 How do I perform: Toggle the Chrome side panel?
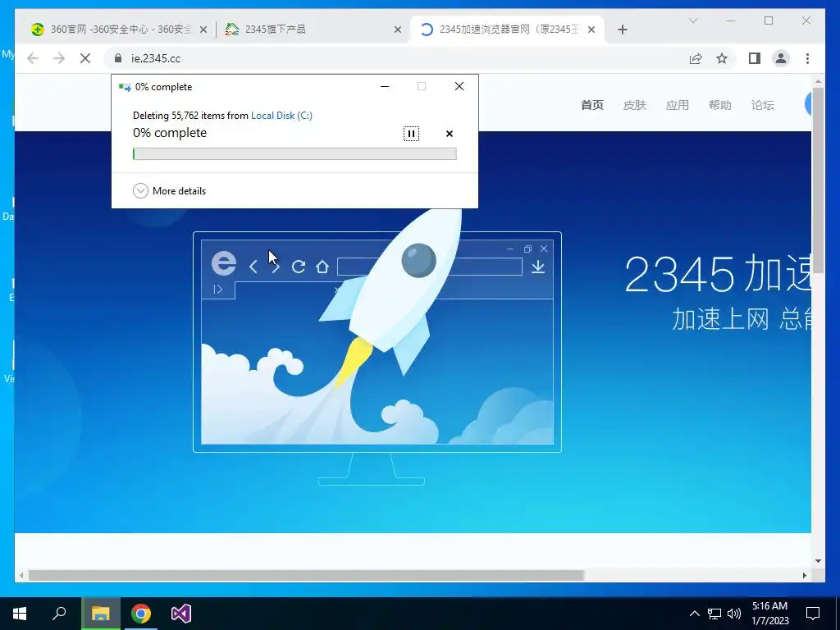point(755,58)
